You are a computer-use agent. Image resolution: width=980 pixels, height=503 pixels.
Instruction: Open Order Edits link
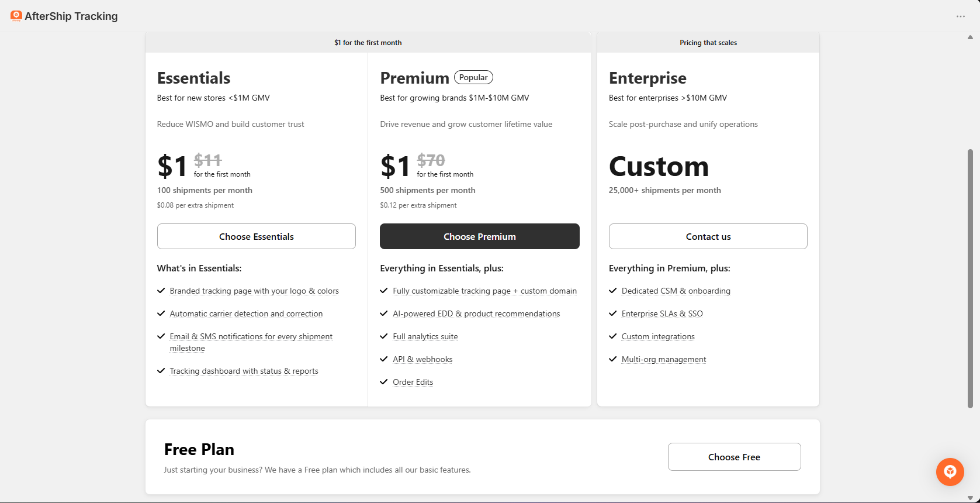(x=413, y=382)
